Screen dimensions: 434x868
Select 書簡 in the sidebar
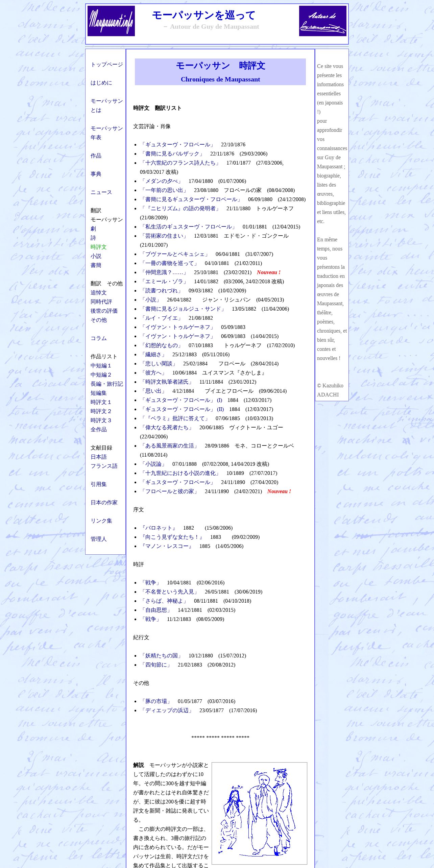pos(96,265)
